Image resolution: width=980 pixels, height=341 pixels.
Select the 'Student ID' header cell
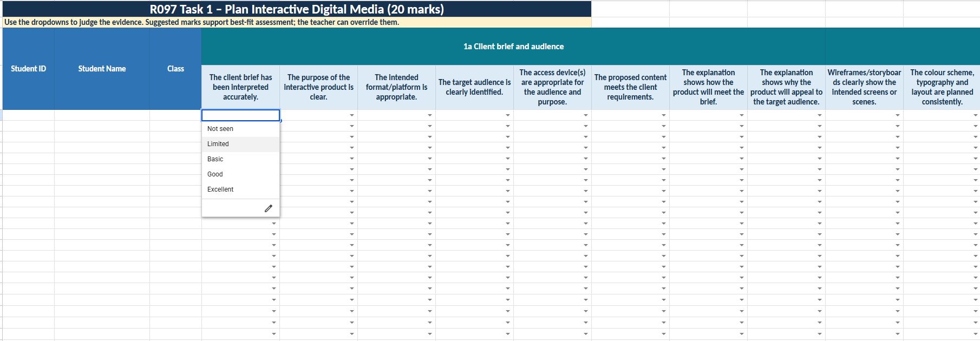tap(29, 69)
